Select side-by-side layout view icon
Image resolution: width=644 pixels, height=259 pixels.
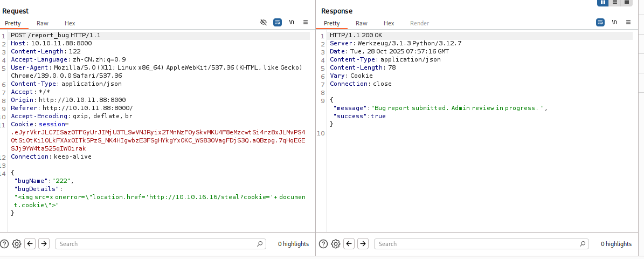click(603, 2)
